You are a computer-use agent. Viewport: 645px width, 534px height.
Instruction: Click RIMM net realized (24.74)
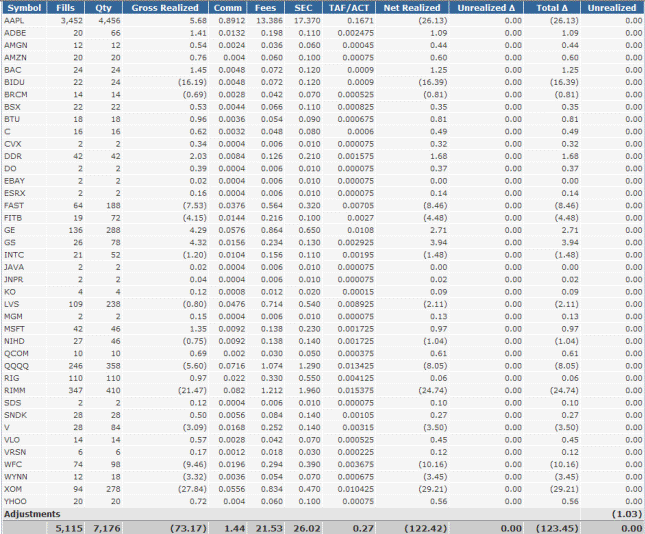pos(433,390)
